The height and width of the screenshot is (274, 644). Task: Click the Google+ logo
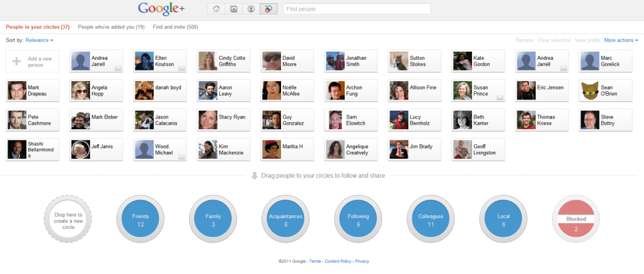tap(161, 9)
